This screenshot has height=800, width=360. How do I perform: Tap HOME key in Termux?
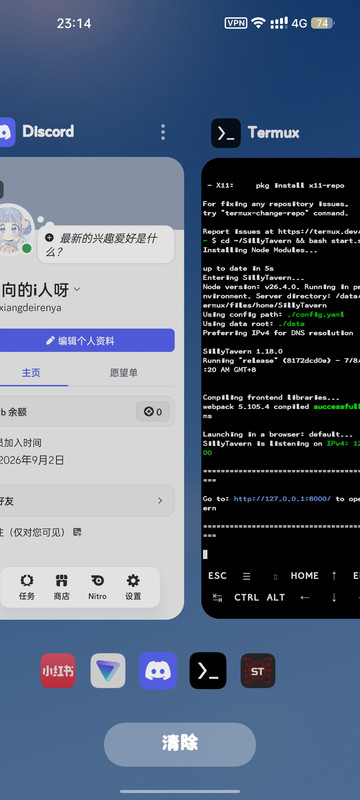[304, 576]
